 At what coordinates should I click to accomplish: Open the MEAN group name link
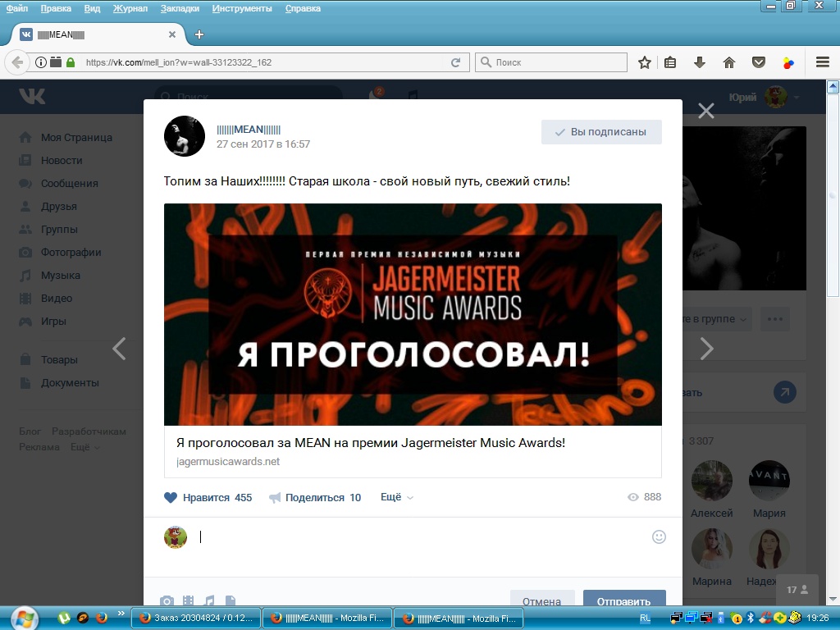pos(249,130)
